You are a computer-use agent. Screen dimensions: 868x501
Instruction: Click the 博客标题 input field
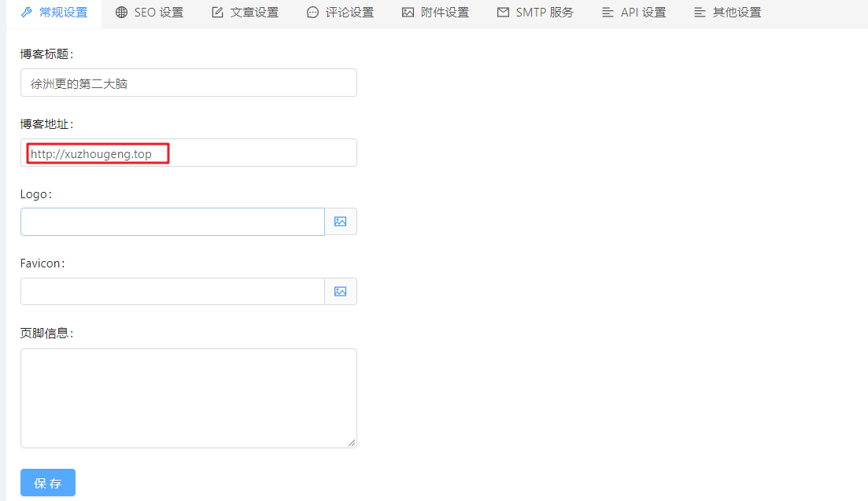click(x=189, y=83)
